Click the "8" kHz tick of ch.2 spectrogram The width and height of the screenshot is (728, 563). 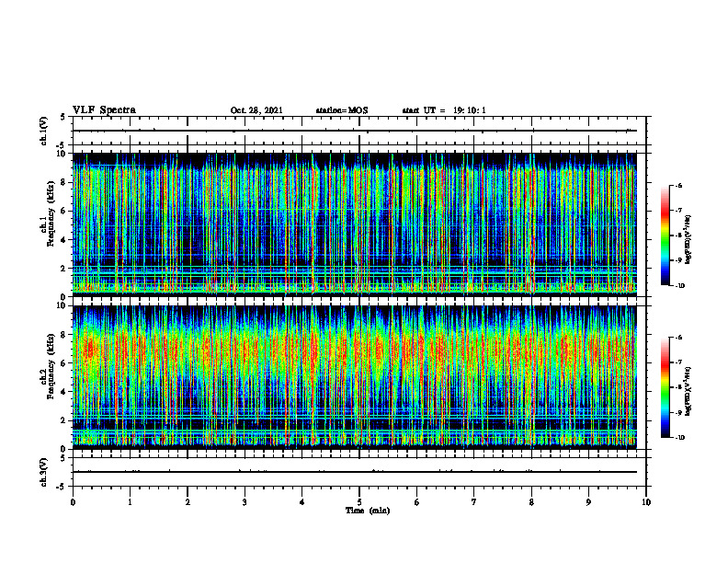[63, 335]
